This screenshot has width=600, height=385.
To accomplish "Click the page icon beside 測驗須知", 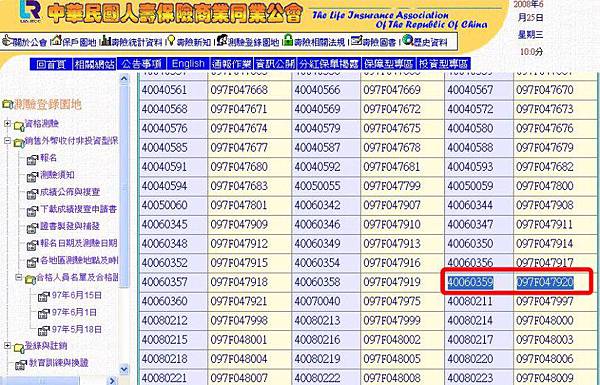I will pyautogui.click(x=33, y=176).
